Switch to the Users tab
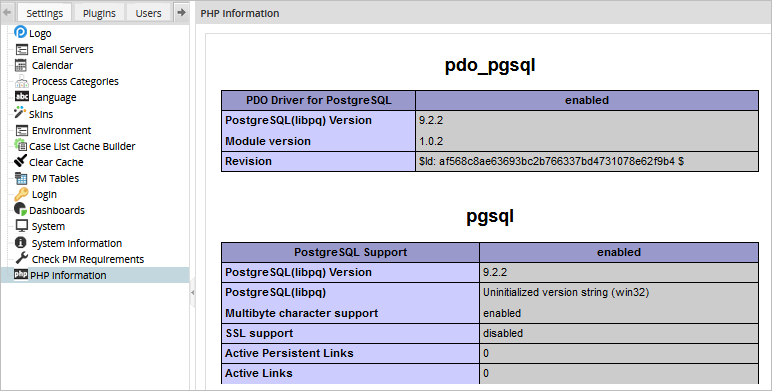The image size is (772, 391). (148, 13)
